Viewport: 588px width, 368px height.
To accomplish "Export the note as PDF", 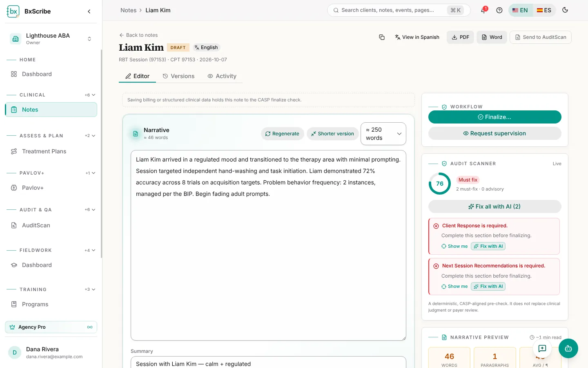I will click(x=461, y=37).
